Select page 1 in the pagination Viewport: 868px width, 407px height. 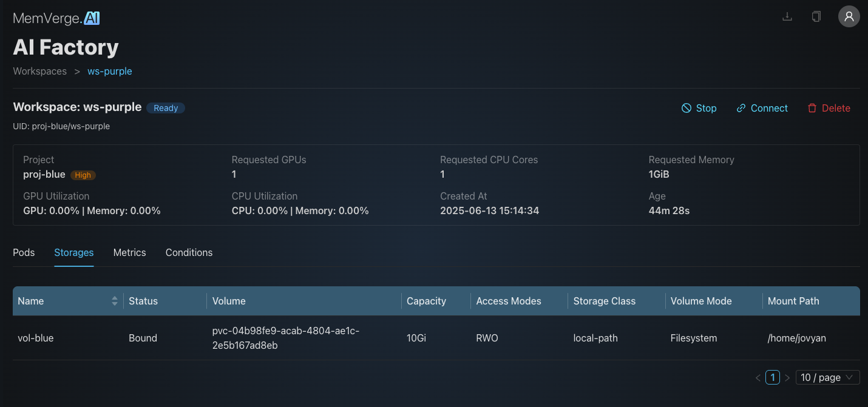pos(772,377)
